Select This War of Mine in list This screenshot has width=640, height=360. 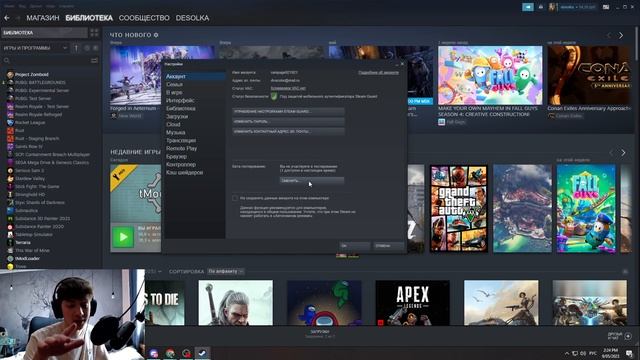(x=32, y=251)
